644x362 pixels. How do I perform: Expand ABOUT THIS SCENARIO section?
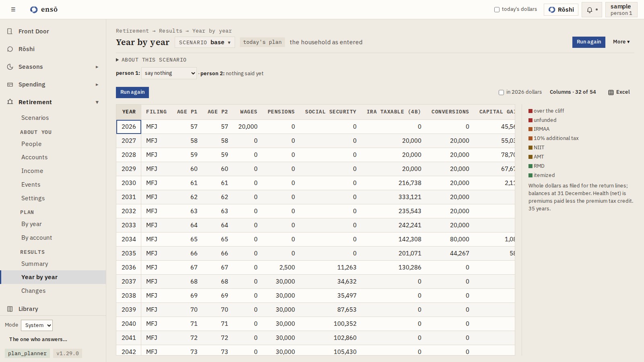coord(151,60)
